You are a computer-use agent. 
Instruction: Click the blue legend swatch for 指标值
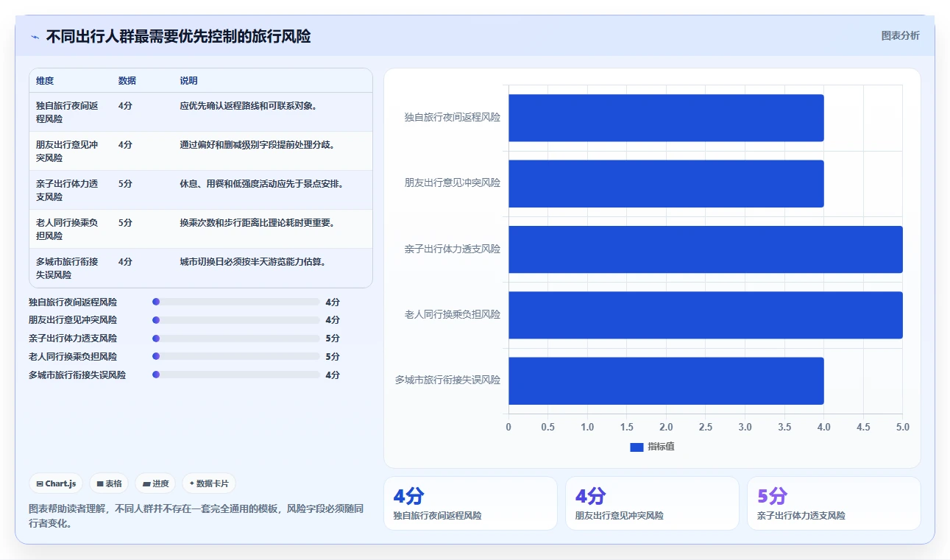pos(637,447)
